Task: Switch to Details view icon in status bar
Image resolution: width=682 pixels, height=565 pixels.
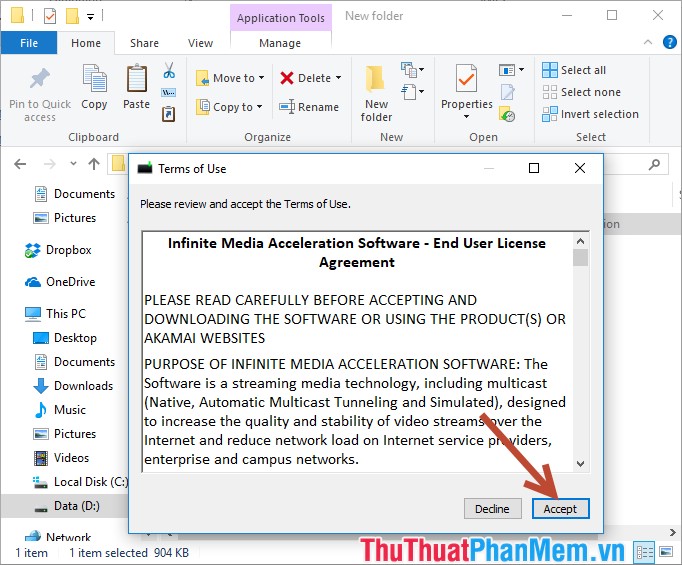Action: (645, 552)
